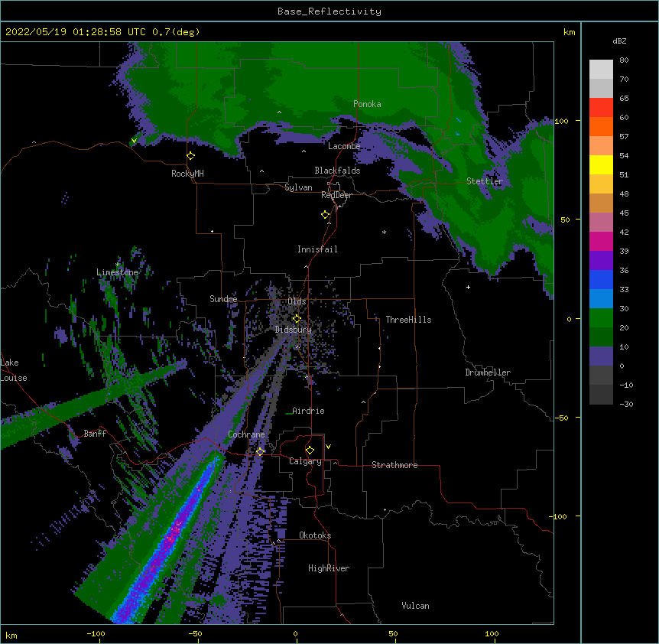Pick the light gray 80-70 dBZ legend color
659x644 pixels.
pyautogui.click(x=601, y=70)
